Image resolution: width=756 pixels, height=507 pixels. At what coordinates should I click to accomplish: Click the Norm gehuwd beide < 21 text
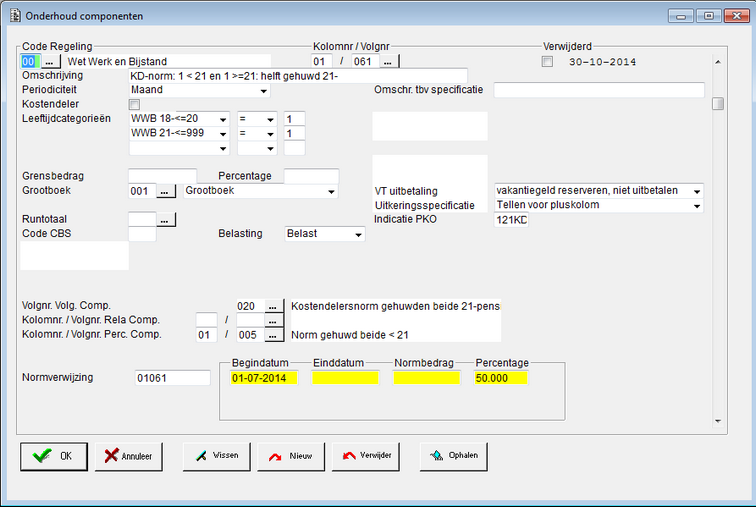pos(350,335)
